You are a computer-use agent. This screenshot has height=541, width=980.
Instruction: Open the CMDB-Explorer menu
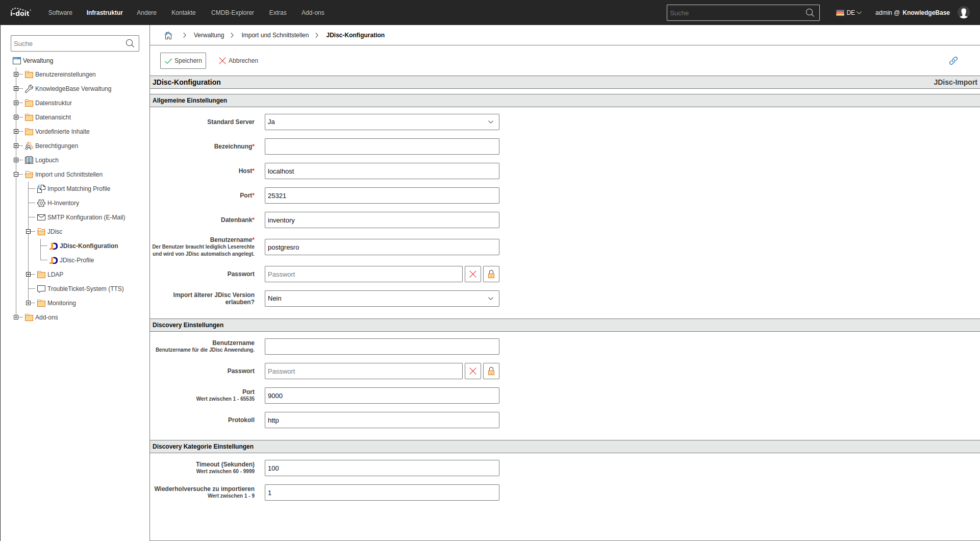coord(232,13)
